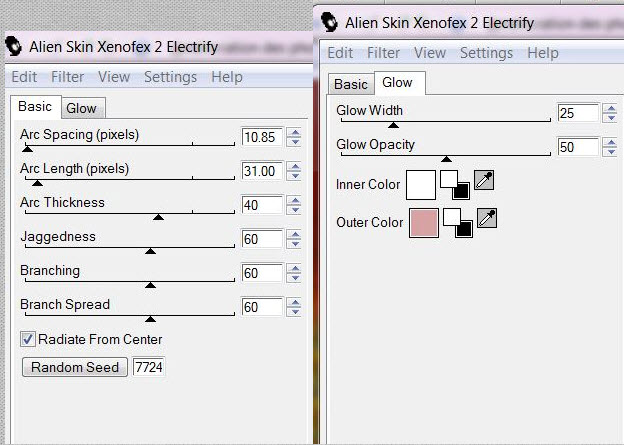Image resolution: width=624 pixels, height=445 pixels.
Task: Click Inner Color foreground/background swatch icon
Action: pyautogui.click(x=454, y=185)
